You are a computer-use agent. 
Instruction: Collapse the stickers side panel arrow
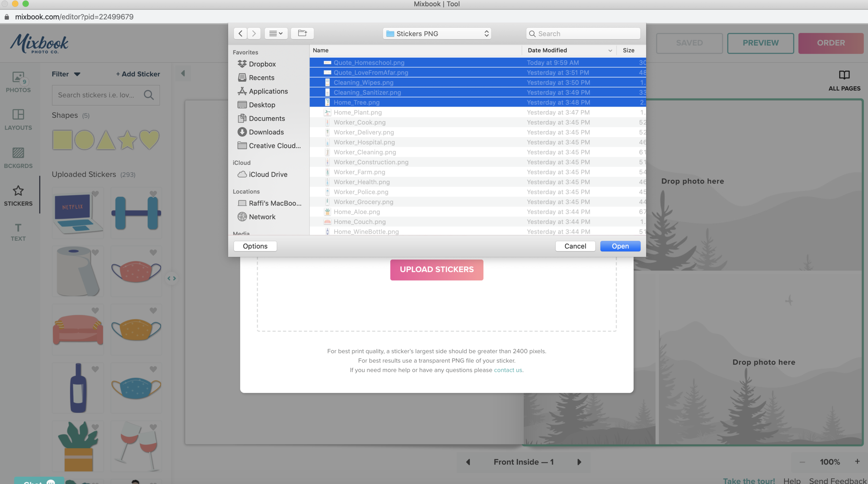pos(183,73)
